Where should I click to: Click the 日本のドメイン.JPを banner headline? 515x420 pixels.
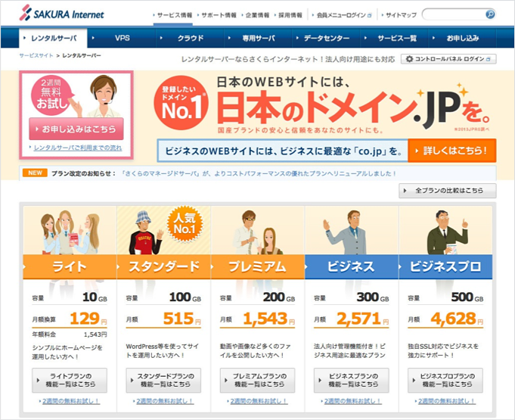[353, 108]
